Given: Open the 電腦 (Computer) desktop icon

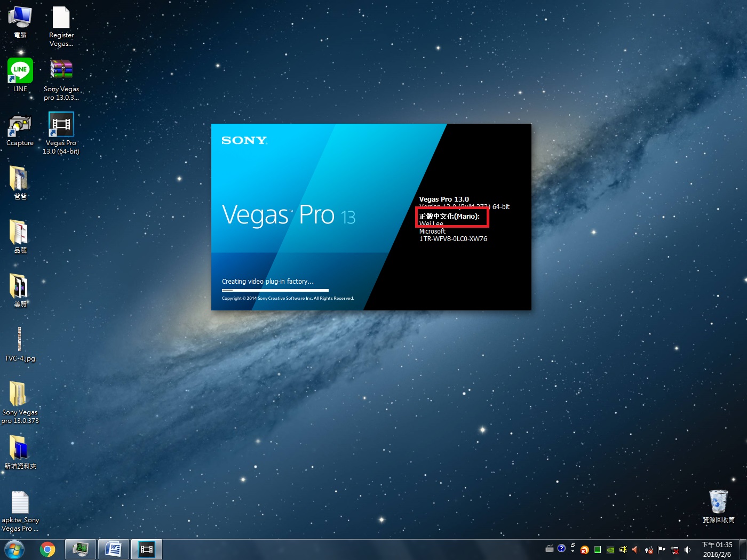Looking at the screenshot, I should (x=20, y=22).
